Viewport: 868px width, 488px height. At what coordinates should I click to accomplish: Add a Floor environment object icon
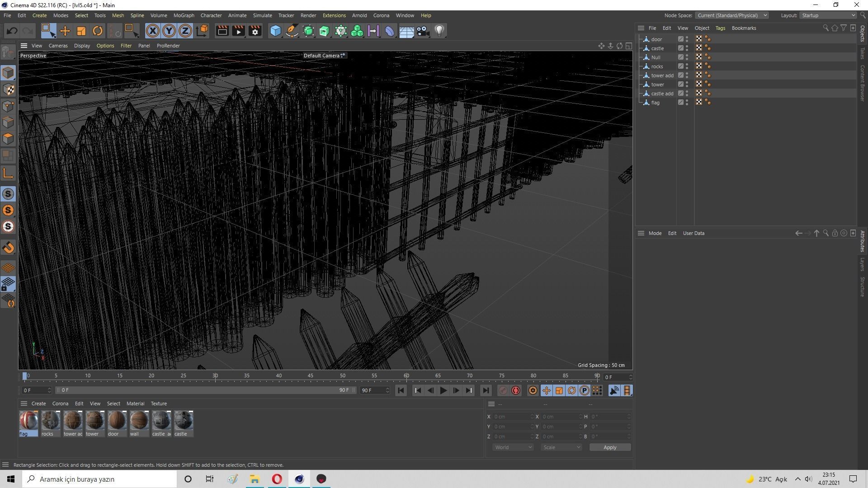[406, 31]
